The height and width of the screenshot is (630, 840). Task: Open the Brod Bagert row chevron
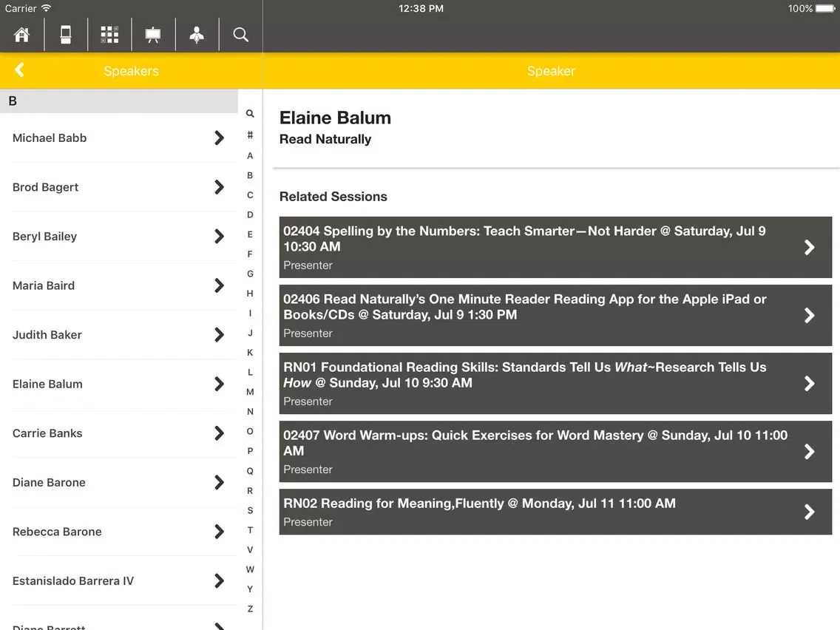pyautogui.click(x=219, y=187)
